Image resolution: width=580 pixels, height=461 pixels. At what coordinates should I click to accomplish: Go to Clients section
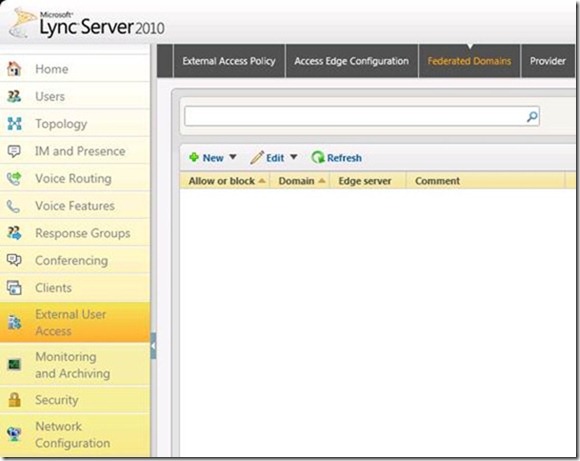(x=75, y=288)
